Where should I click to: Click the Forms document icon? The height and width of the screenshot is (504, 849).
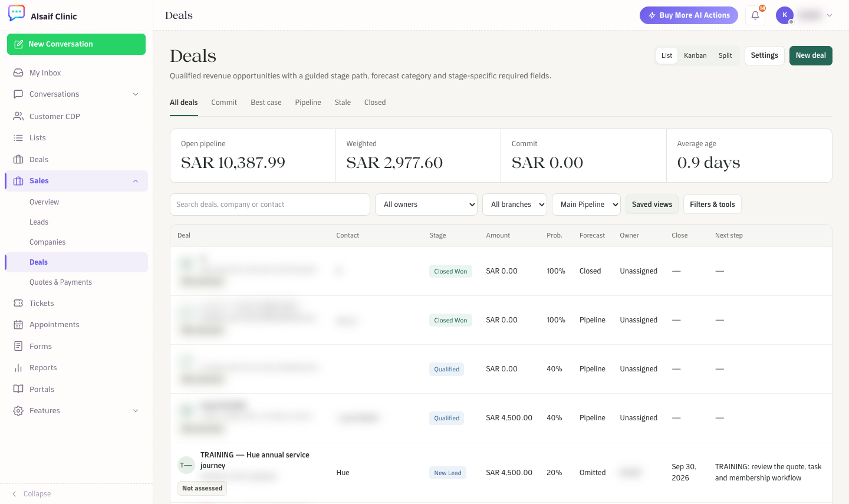point(18,346)
